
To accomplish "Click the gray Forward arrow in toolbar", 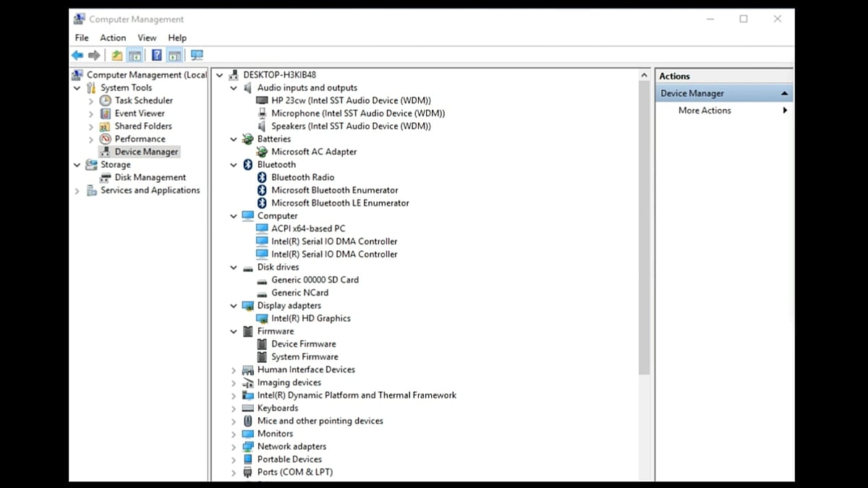I will point(94,55).
